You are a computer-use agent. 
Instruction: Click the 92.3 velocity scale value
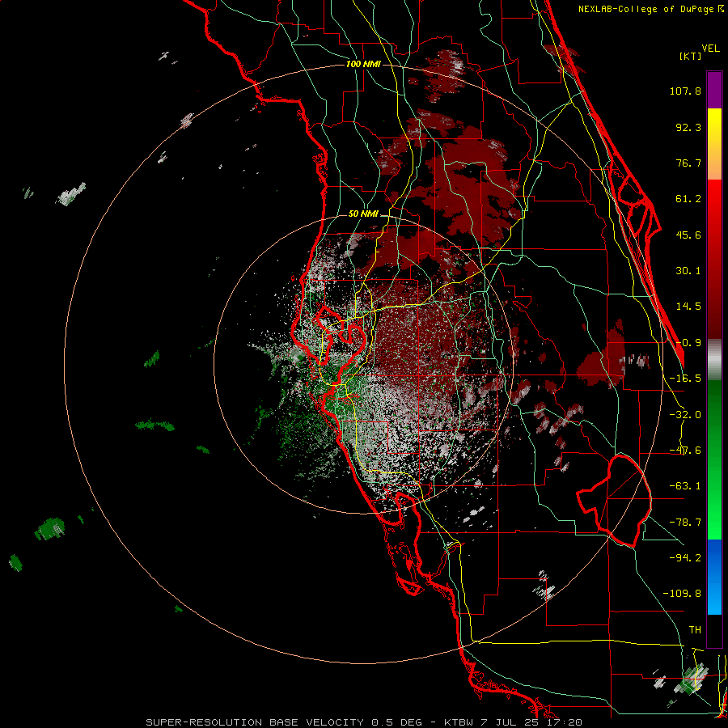point(688,127)
